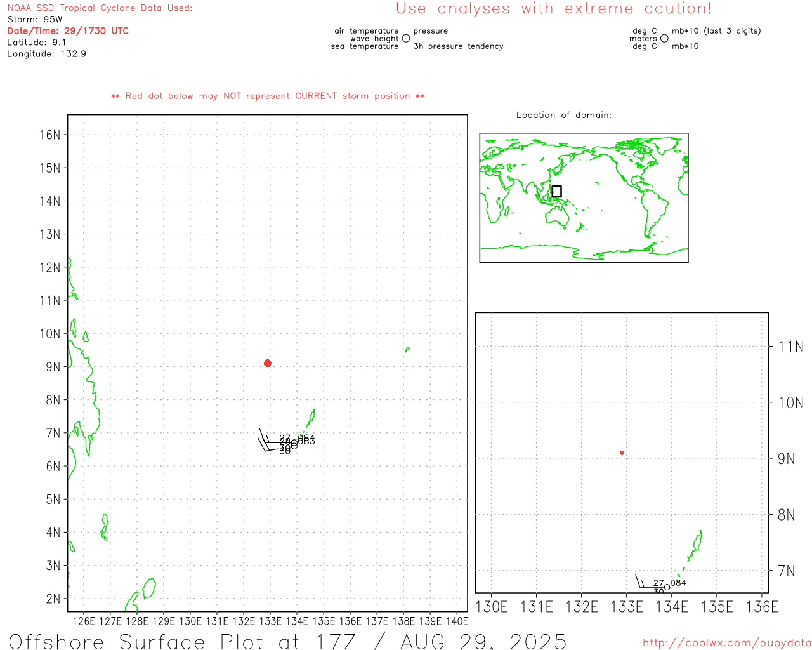Click the black domain box on world map

click(x=557, y=191)
